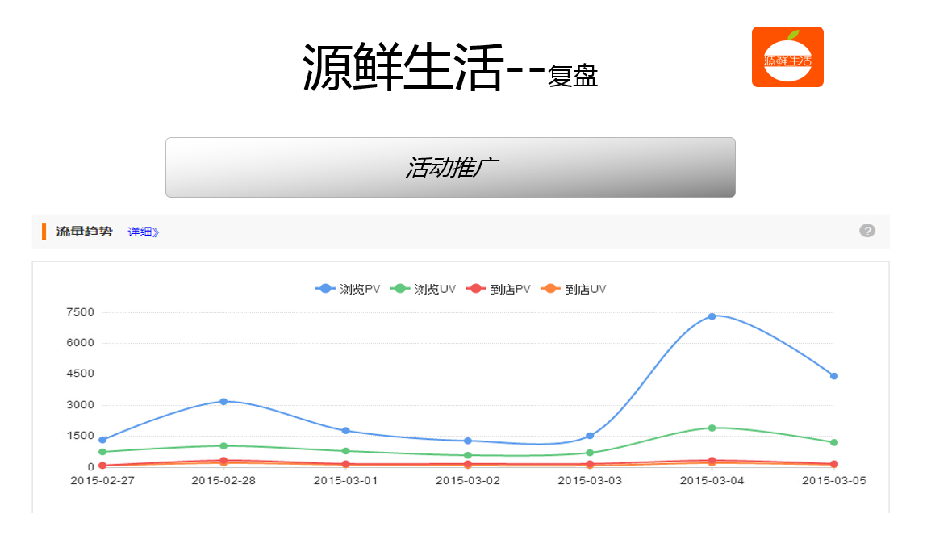Viewport: 927px width, 560px height.
Task: Click the 复盘 subtitle text
Action: pos(573,77)
